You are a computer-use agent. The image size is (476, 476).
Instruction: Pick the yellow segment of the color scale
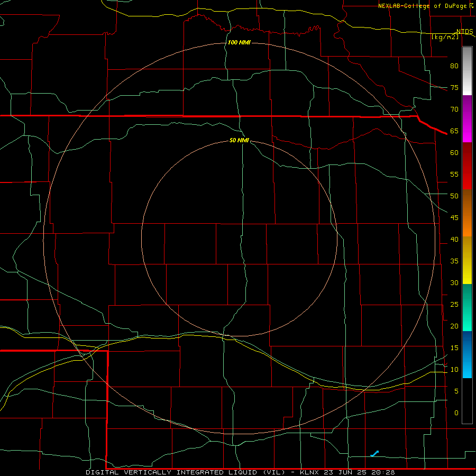point(467,260)
